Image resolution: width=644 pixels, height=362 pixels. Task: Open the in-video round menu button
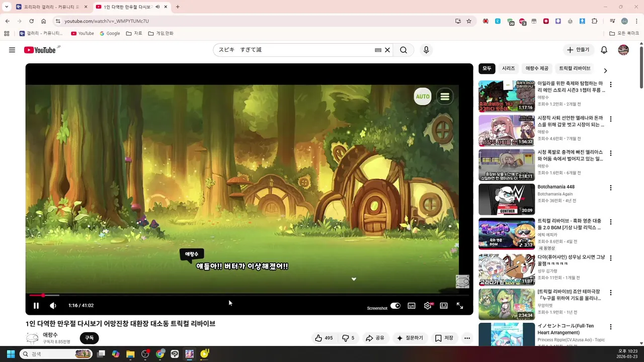click(445, 97)
